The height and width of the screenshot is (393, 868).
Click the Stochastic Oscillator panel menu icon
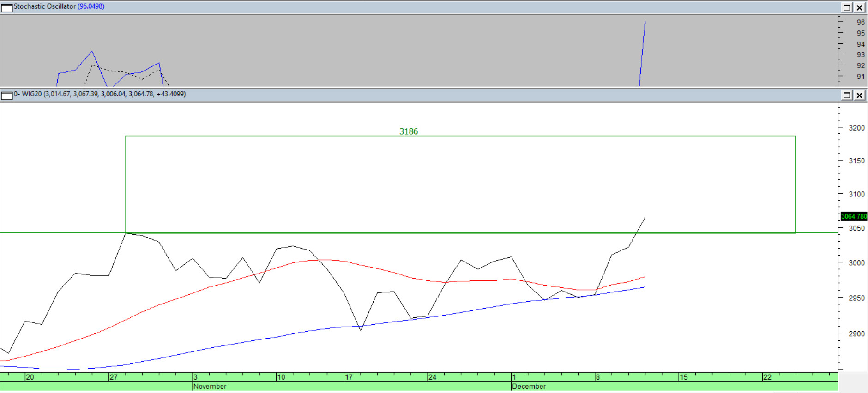tap(6, 7)
